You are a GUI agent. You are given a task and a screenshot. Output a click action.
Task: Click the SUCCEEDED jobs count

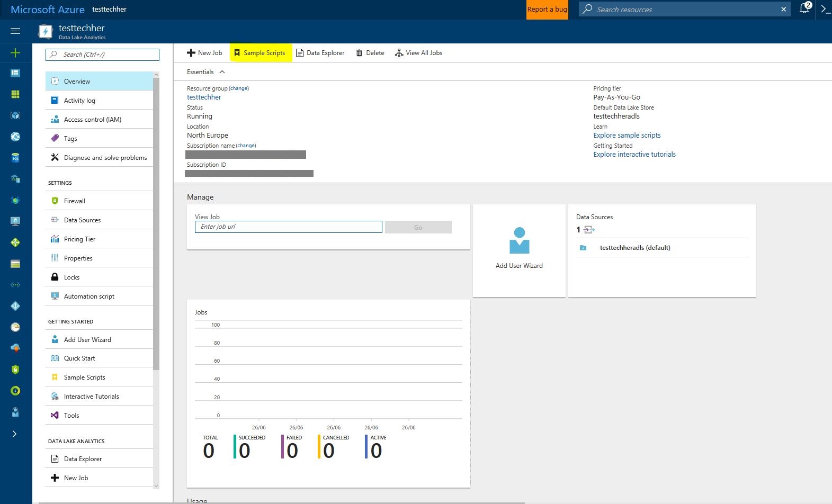coord(250,447)
